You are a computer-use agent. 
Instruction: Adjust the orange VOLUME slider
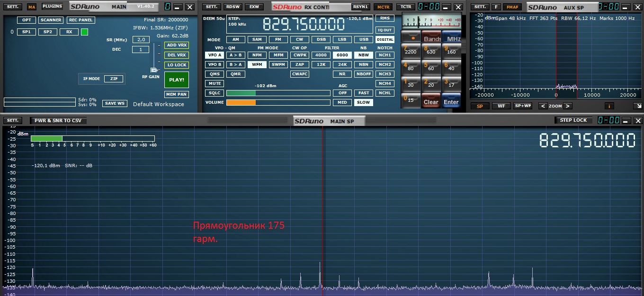pyautogui.click(x=278, y=102)
